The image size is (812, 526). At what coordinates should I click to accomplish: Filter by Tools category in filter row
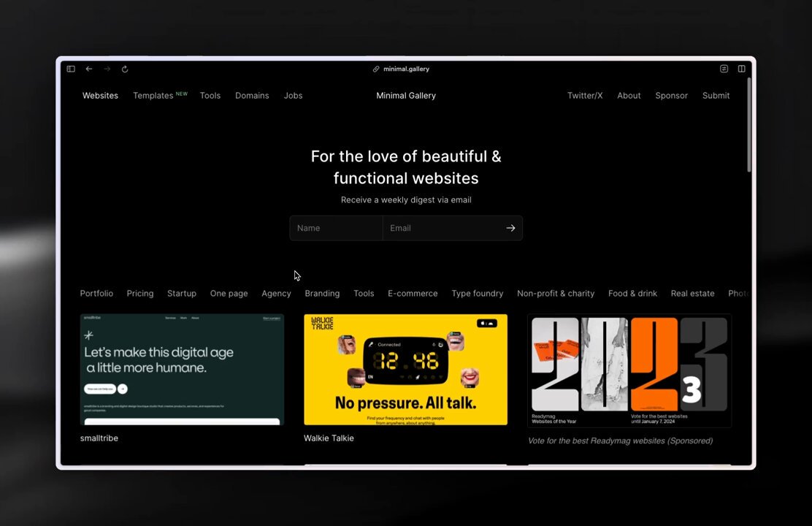pyautogui.click(x=364, y=293)
